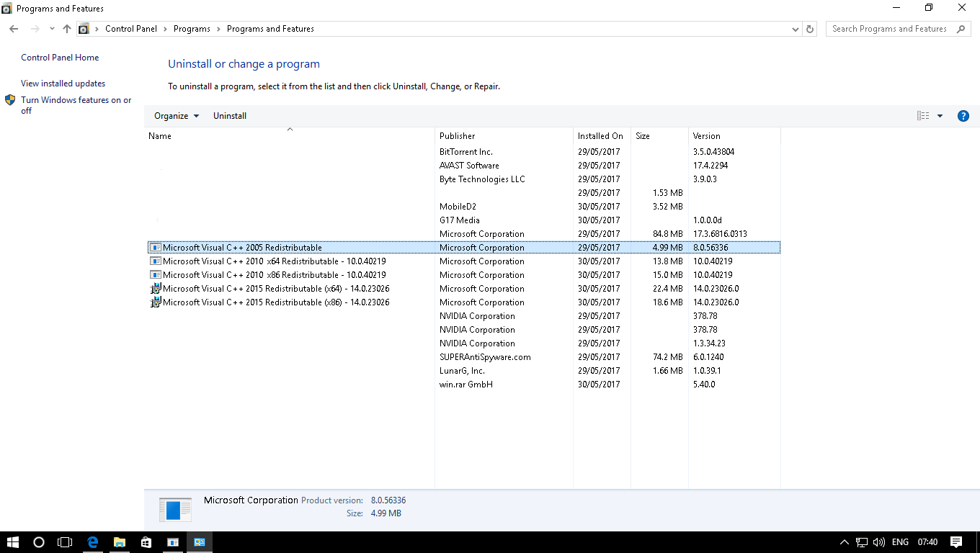Viewport: 980px width, 553px height.
Task: Select the LunarG, Inc. publisher row
Action: (464, 371)
